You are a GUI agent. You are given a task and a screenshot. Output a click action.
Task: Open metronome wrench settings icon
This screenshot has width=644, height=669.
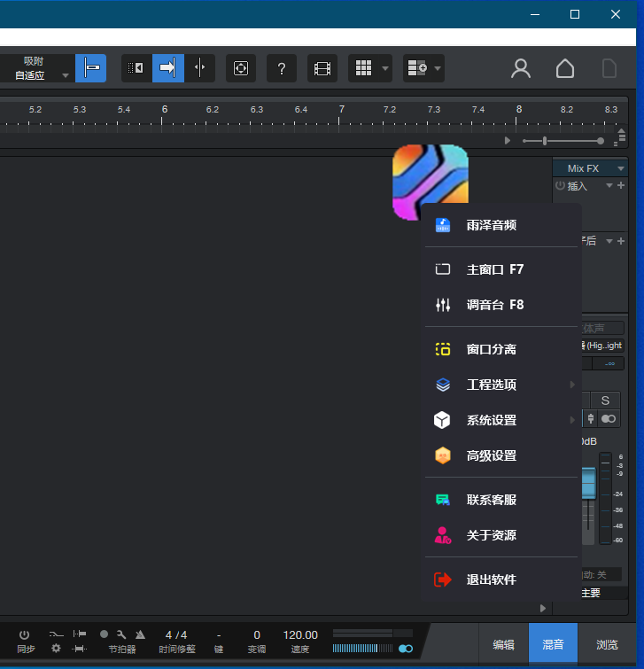click(121, 634)
